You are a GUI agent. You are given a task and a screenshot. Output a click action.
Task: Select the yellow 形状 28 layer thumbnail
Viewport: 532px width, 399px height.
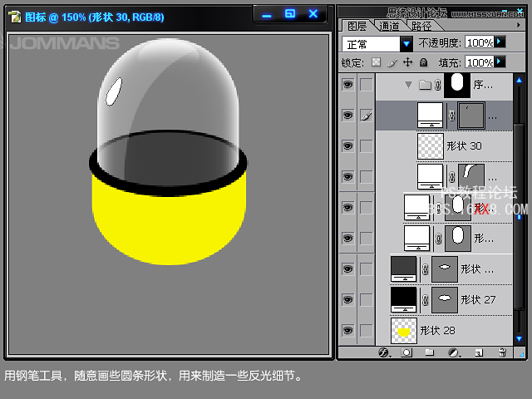(403, 330)
